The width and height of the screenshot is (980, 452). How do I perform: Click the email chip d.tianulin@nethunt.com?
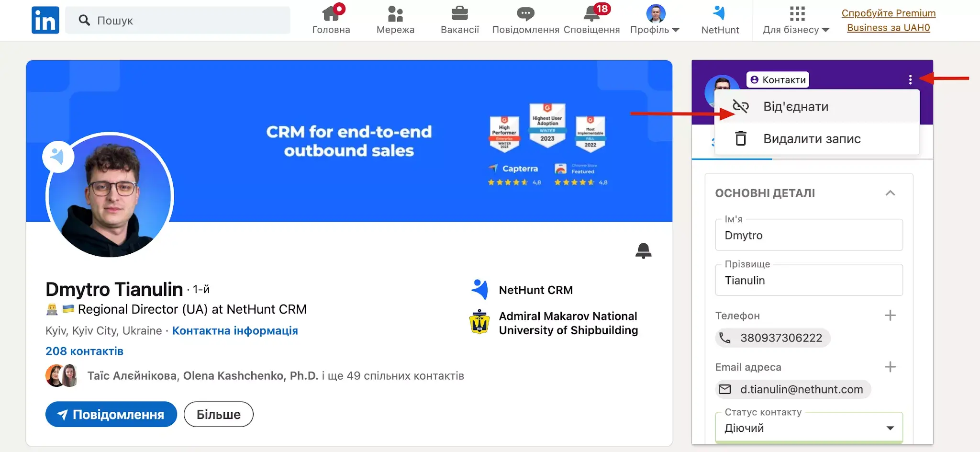pos(793,389)
